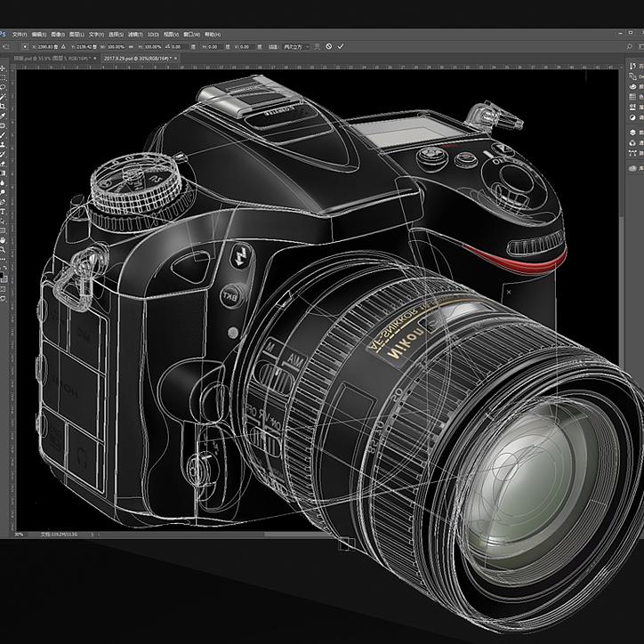Switch to the 2017.9.29.psd document tab
The height and width of the screenshot is (644, 644).
tap(148, 58)
